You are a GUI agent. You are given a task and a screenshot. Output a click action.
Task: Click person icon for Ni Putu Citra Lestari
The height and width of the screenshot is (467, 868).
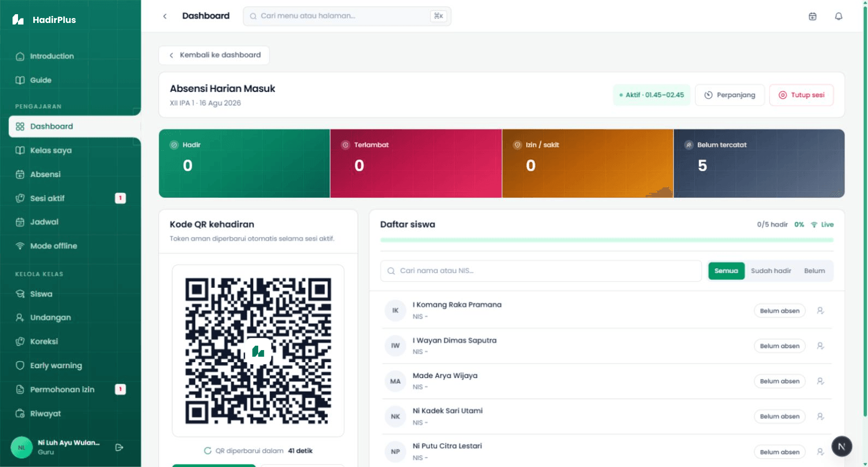coord(820,452)
